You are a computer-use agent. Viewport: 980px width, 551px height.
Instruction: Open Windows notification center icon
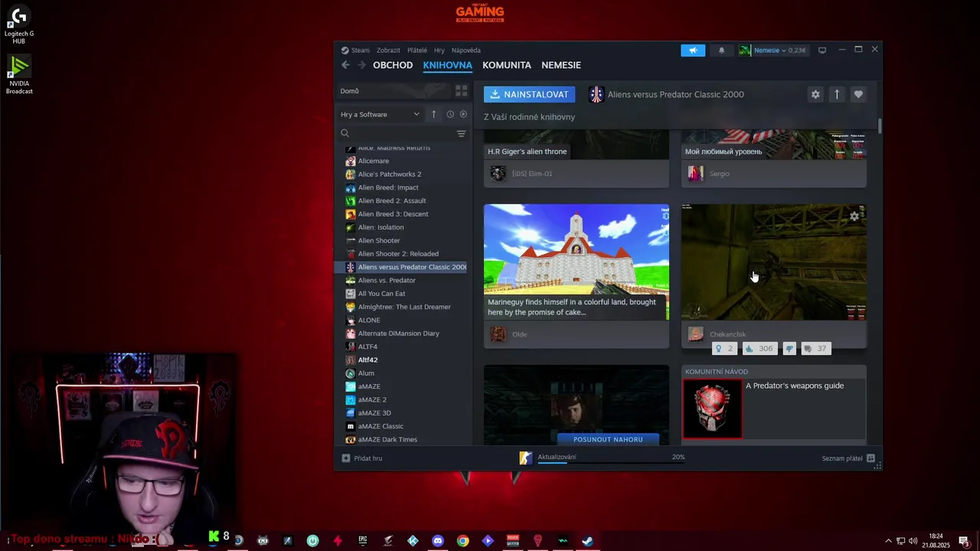(964, 540)
